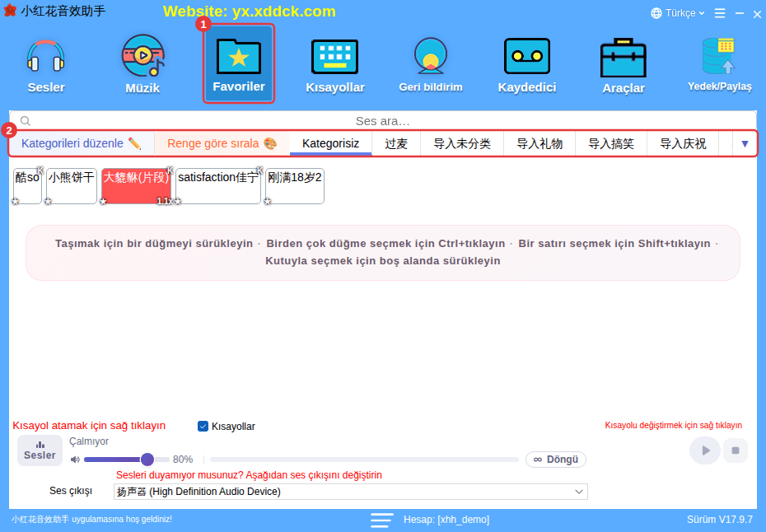
Task: Open the Araçlar toolbox
Action: click(624, 66)
